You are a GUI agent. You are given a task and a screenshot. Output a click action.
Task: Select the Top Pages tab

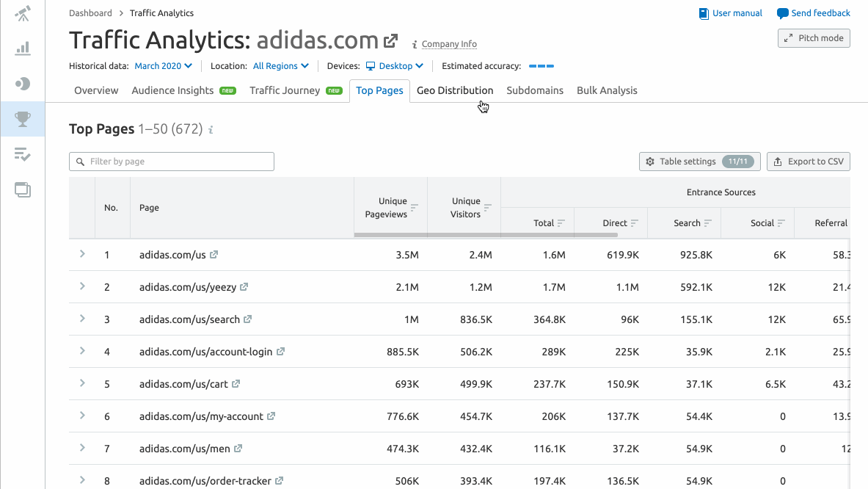pos(380,91)
